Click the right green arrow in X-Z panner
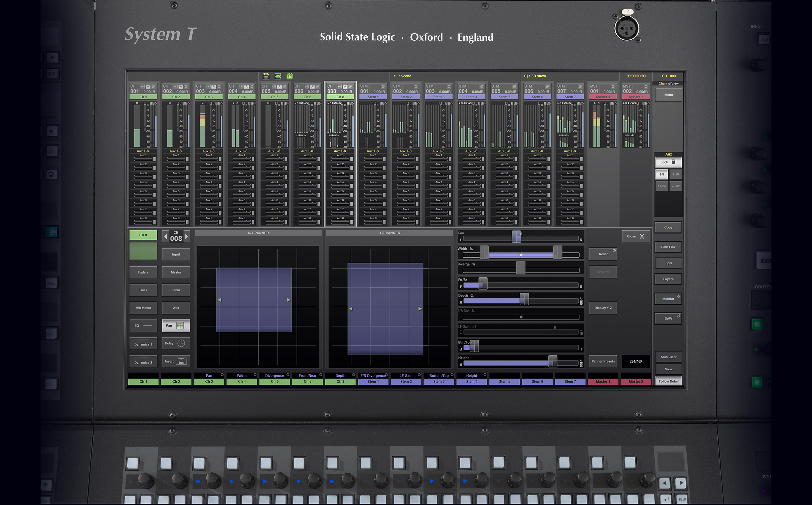Screen dimensions: 812x505 click(420, 309)
